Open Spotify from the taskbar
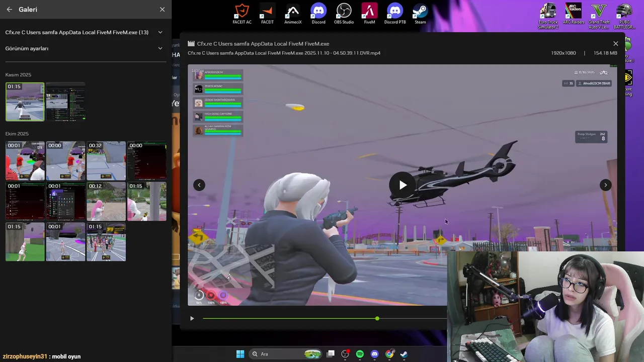The width and height of the screenshot is (644, 362). tap(360, 354)
